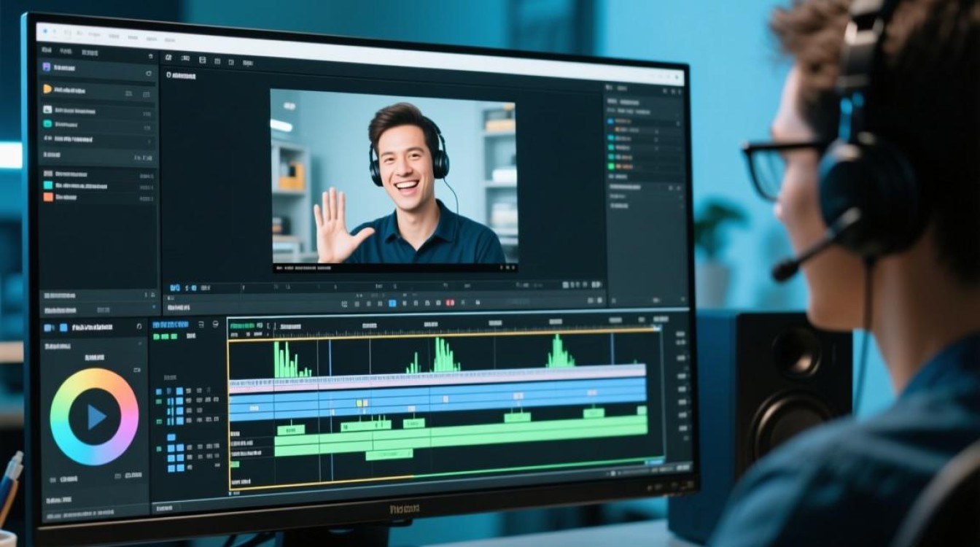Select the yellow-orange folder icon in left sidebar
This screenshot has width=980, height=547.
pos(47,89)
